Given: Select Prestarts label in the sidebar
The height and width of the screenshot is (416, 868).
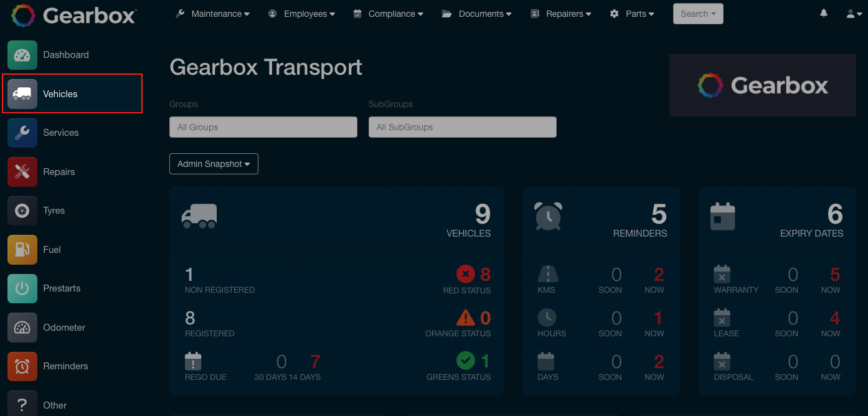Looking at the screenshot, I should click(62, 288).
